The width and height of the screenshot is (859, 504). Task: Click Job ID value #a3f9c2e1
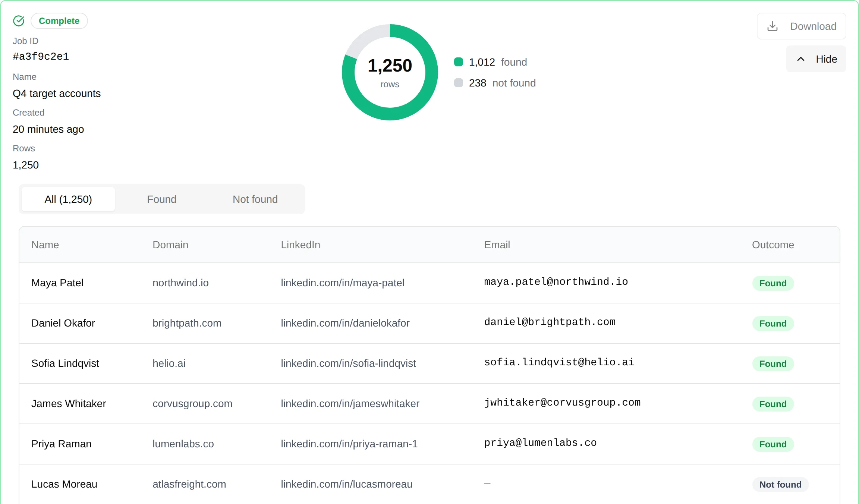[41, 56]
